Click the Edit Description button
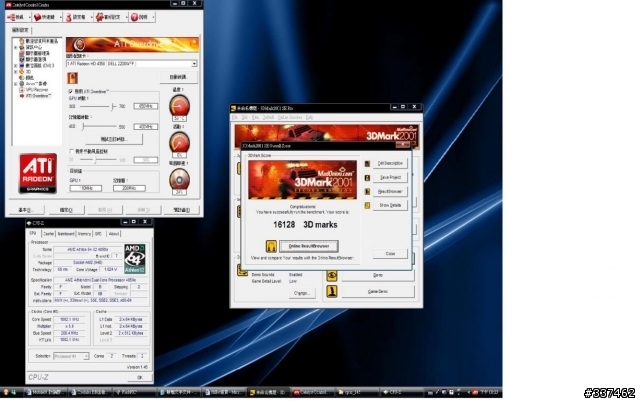Viewport: 640px width, 401px height. (390, 163)
